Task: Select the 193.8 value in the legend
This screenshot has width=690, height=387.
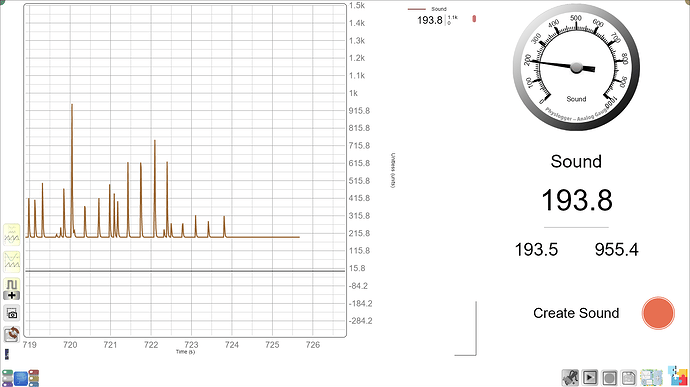Action: [x=429, y=20]
